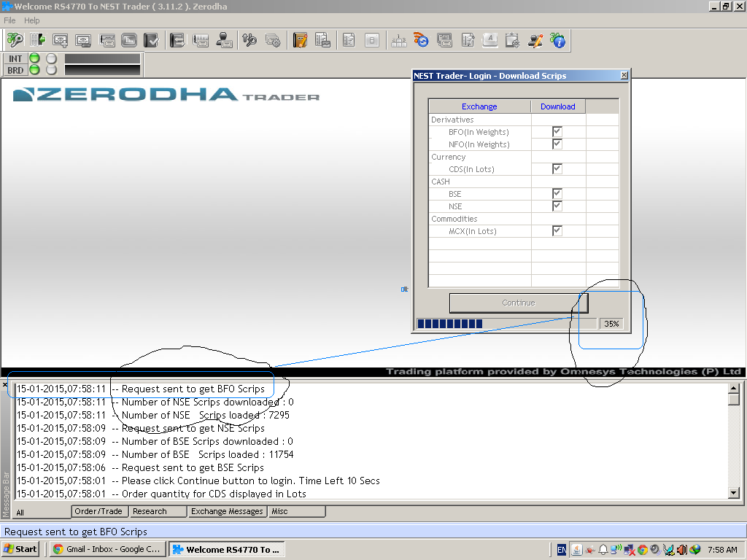The height and width of the screenshot is (560, 747).
Task: Click the clipboard with gear icon
Action: point(513,41)
